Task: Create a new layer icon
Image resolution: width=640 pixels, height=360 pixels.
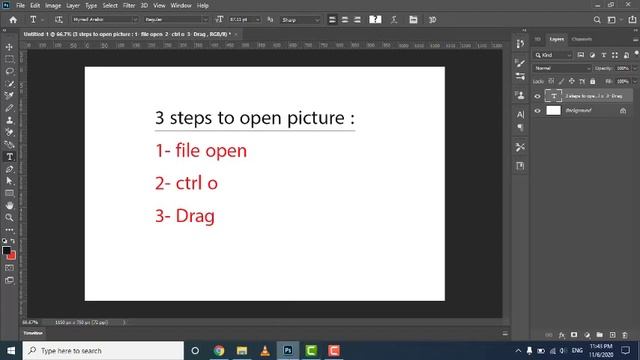Action: [x=612, y=335]
